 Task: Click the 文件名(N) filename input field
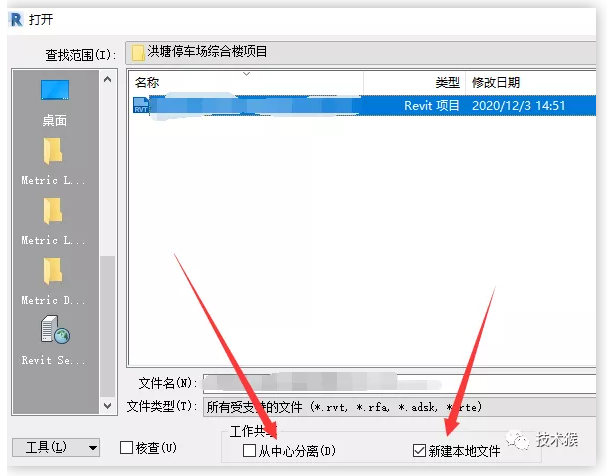[400, 384]
